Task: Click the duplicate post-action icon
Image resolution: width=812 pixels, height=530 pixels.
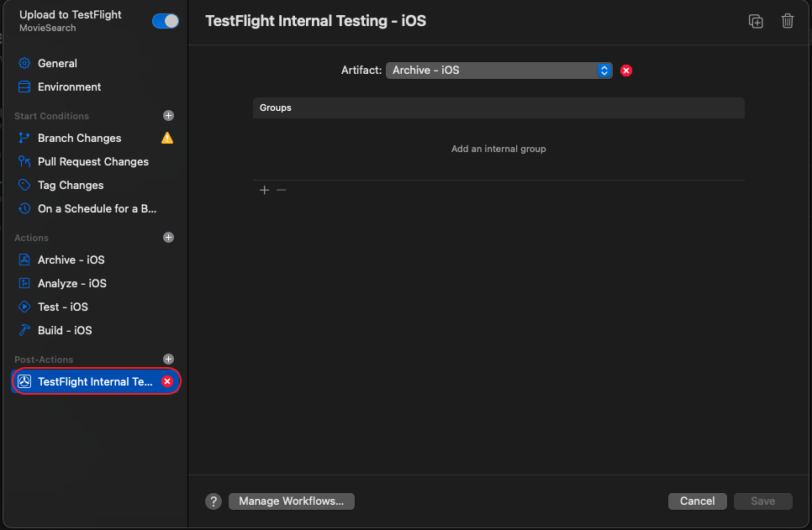Action: (756, 21)
